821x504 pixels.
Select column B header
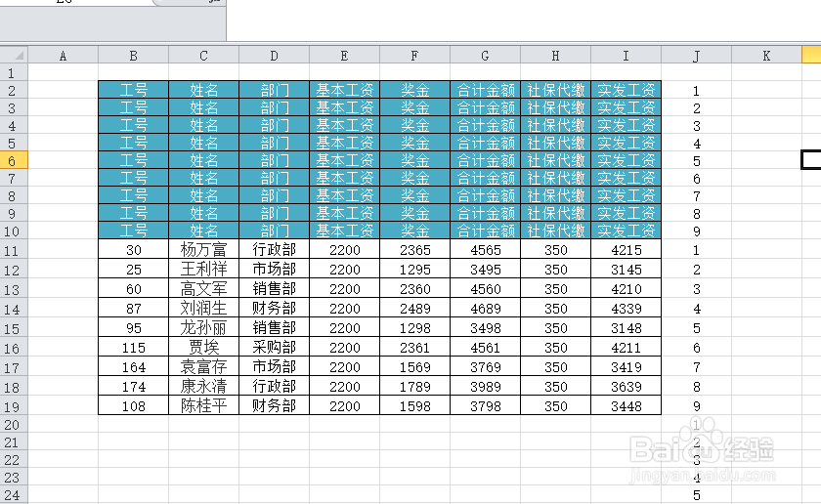(x=134, y=56)
